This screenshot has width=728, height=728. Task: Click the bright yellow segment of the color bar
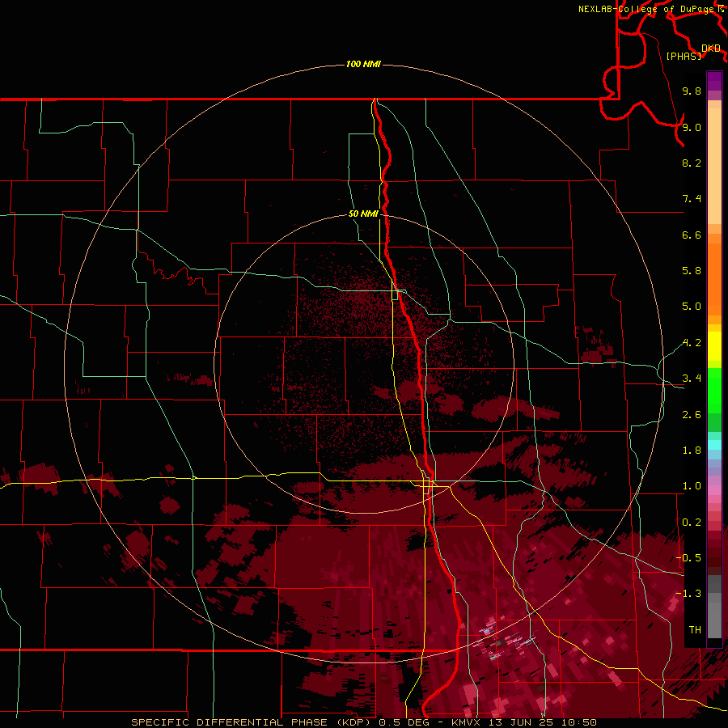(x=714, y=346)
